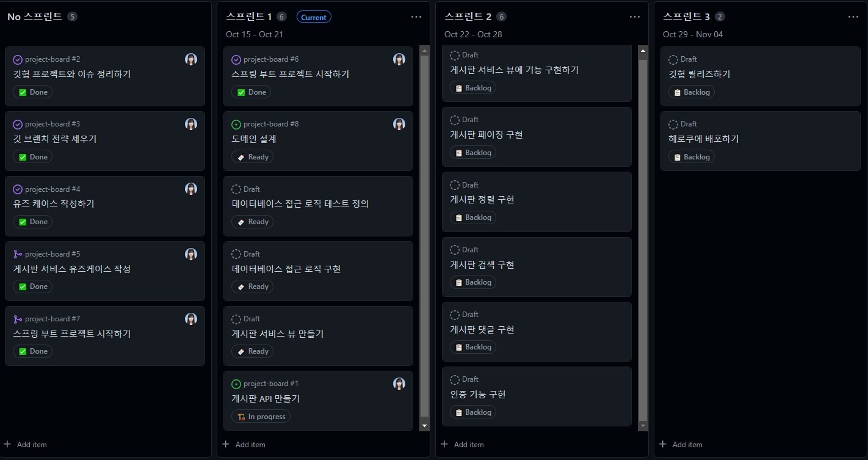Click open issue icon on project-board #8 card

[236, 124]
